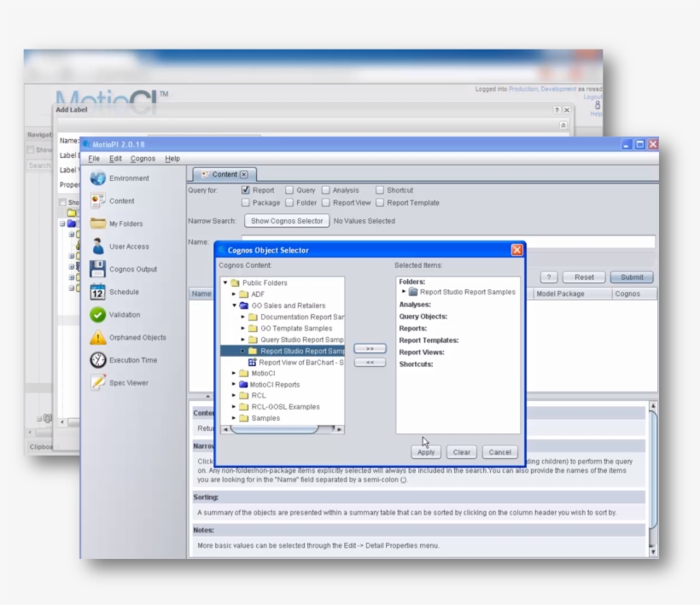Viewport: 700px width, 605px height.
Task: Open the Help menu
Action: 172,159
